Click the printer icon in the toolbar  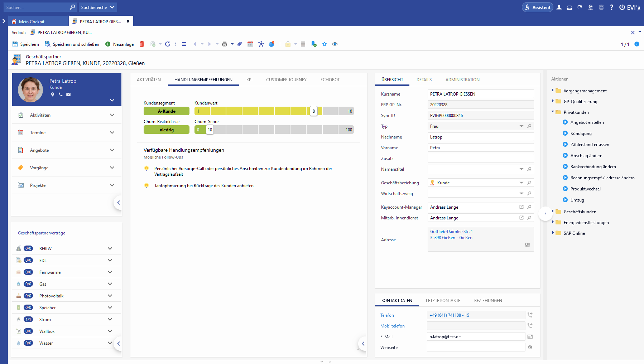point(225,44)
